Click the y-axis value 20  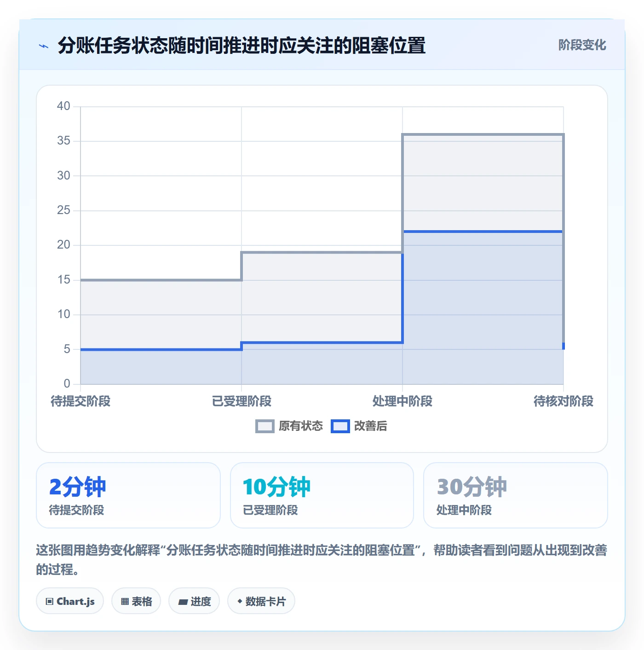click(x=63, y=245)
